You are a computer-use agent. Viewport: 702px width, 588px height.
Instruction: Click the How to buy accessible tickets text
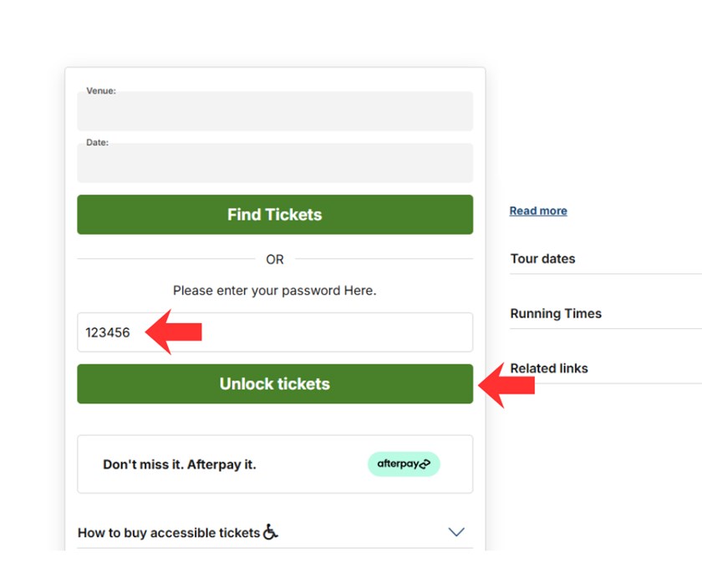click(169, 533)
